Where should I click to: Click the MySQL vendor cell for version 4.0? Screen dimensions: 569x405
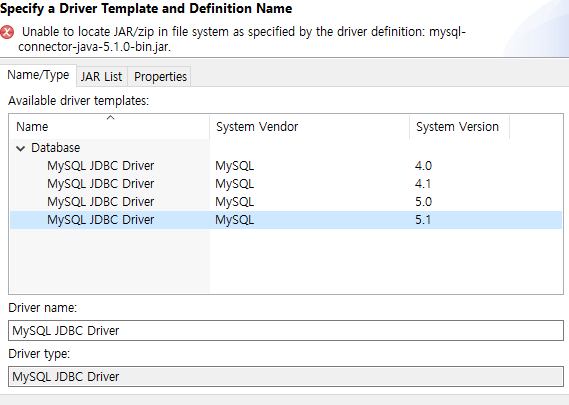(x=234, y=166)
